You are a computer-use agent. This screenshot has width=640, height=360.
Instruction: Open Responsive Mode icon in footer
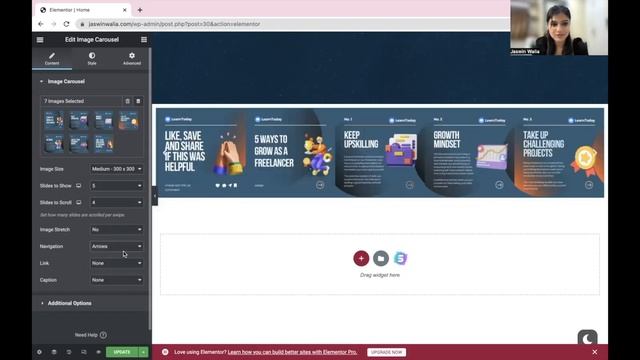(x=84, y=352)
